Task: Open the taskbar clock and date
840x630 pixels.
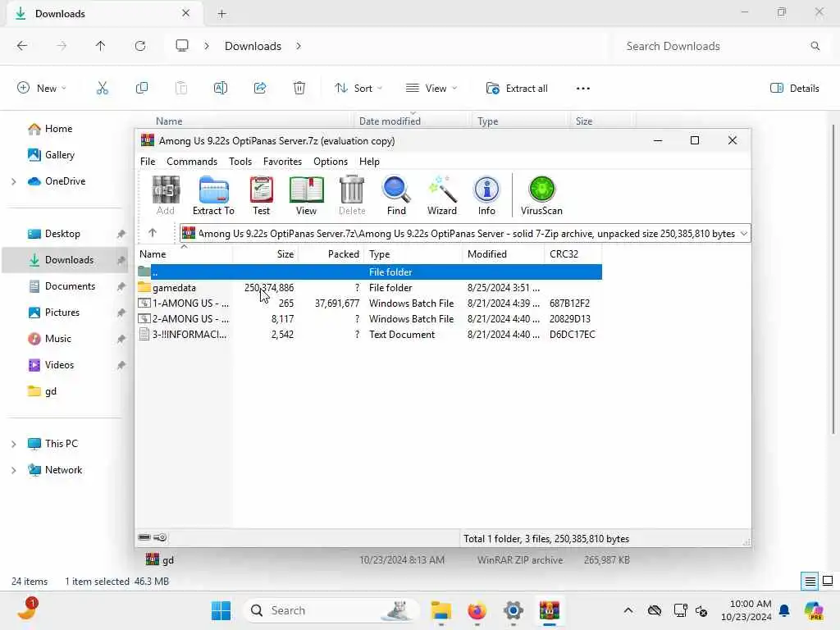Action: point(746,610)
